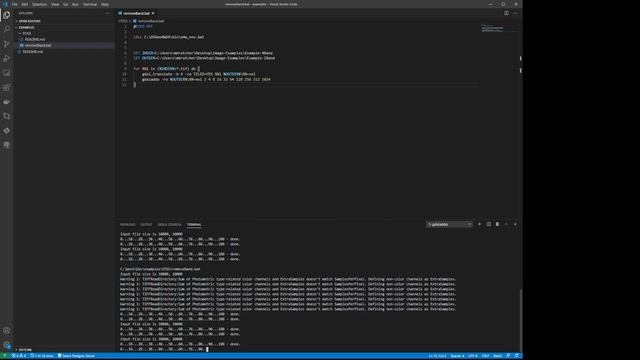Click the New Terminal plus icon
This screenshot has height=360, width=640.
click(x=480, y=224)
